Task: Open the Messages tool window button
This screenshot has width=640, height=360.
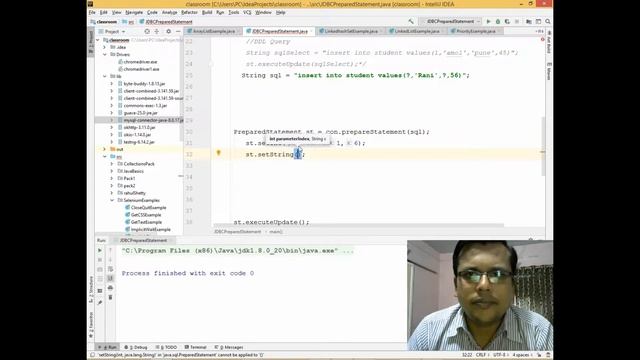Action: tap(229, 347)
